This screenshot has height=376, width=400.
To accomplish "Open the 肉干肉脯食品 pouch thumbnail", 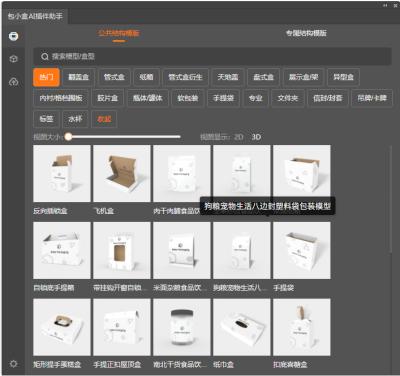I will pos(182,173).
